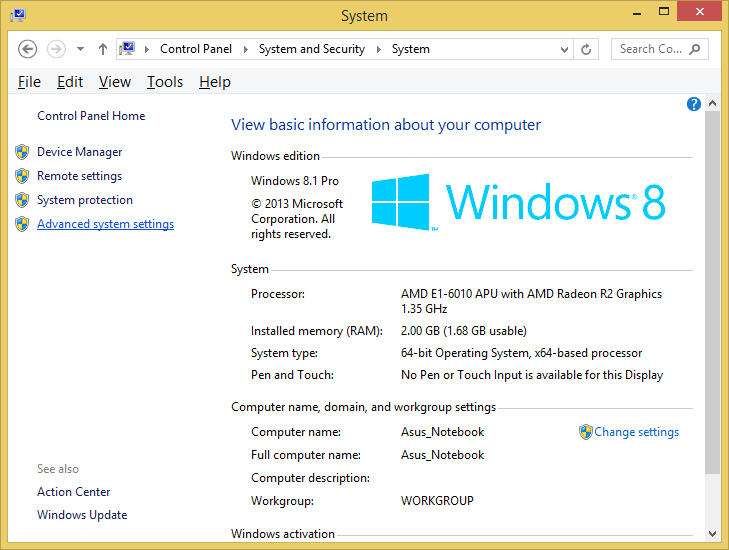
Task: Refresh the System page
Action: tap(586, 49)
